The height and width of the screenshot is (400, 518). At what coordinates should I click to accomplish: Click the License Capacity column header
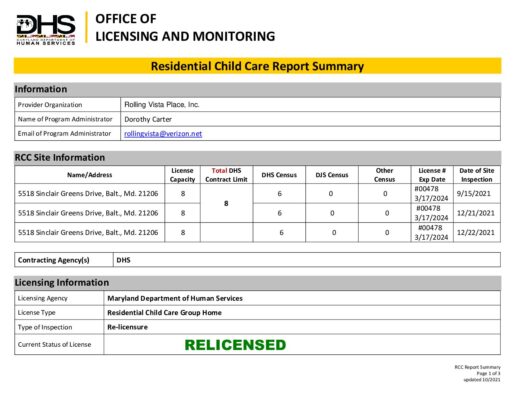point(182,175)
